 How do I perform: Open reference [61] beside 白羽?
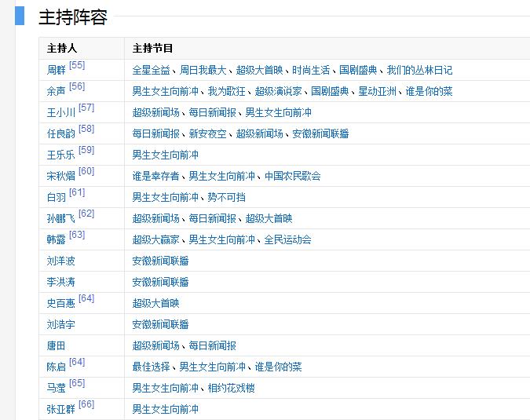pos(77,192)
